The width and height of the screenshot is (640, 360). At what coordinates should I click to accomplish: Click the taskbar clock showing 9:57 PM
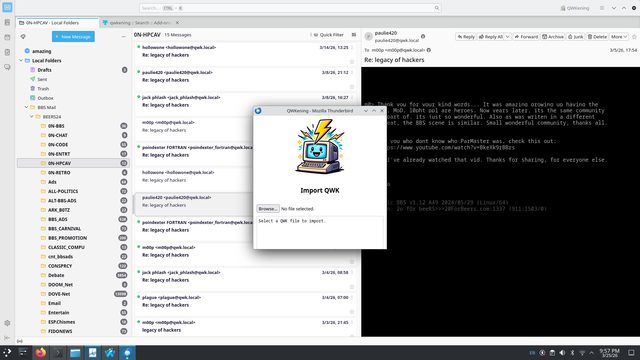[x=609, y=353]
